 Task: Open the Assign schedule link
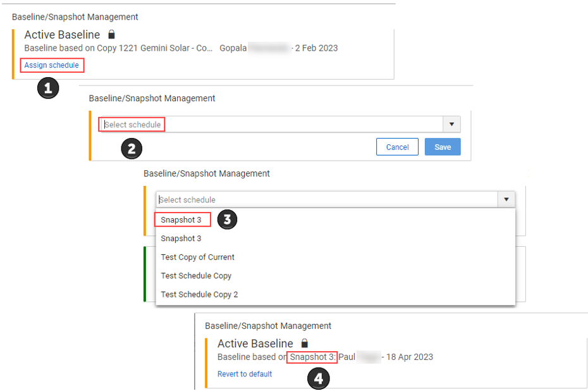(52, 65)
